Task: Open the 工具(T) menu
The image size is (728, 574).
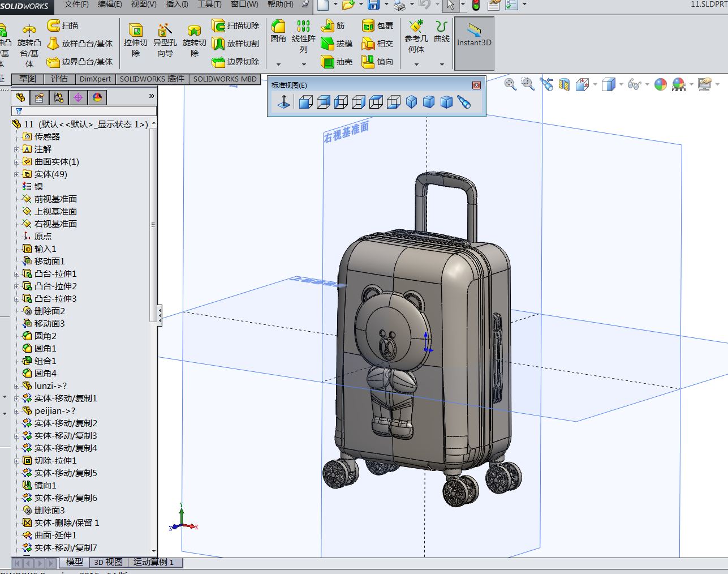Action: pyautogui.click(x=209, y=4)
